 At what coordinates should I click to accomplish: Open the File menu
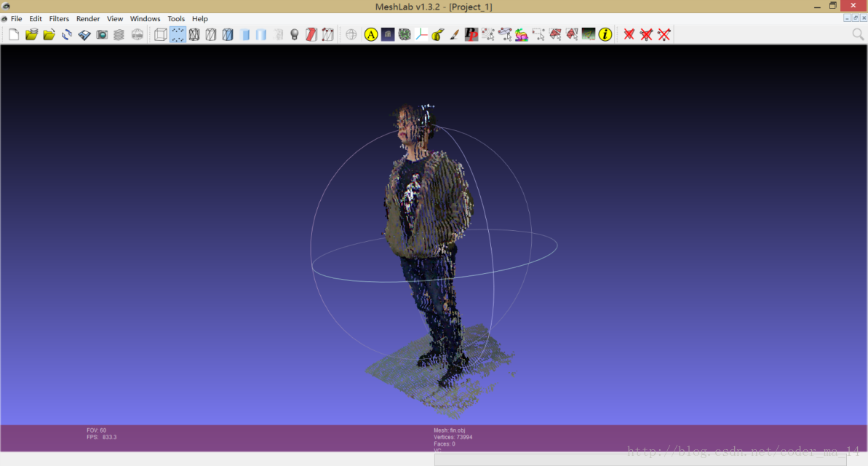pos(17,19)
